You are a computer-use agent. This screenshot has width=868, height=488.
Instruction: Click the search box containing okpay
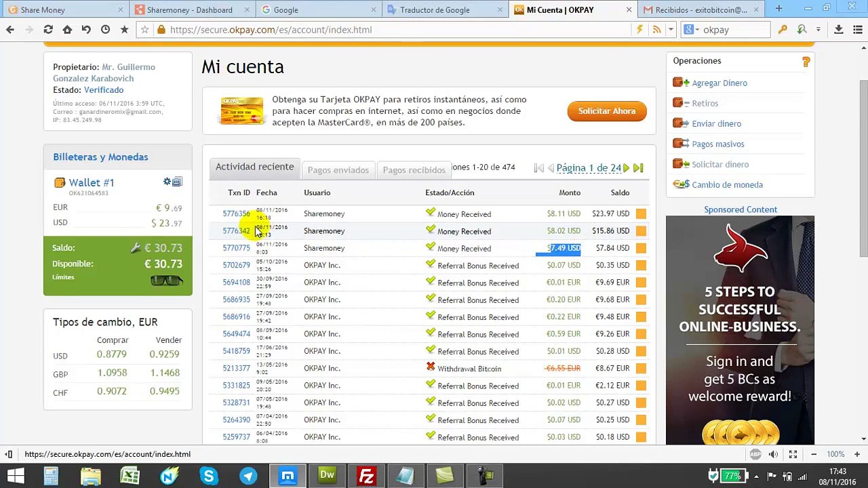coord(735,30)
